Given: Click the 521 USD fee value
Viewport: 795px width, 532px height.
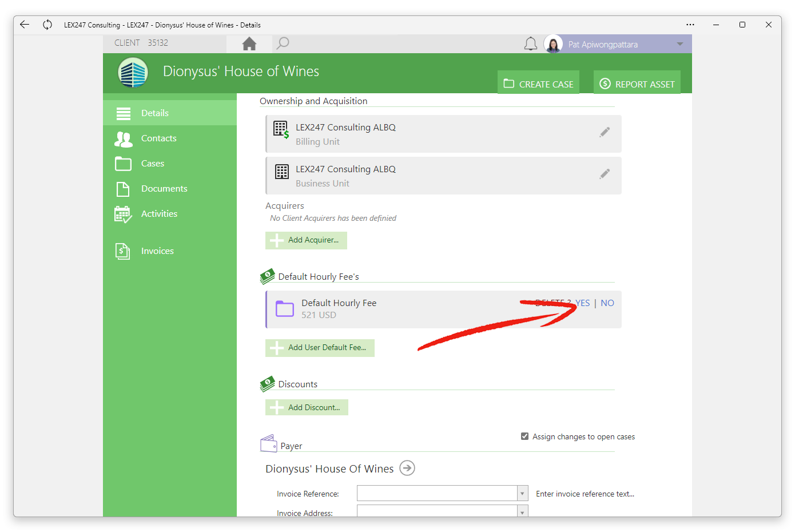Looking at the screenshot, I should tap(319, 315).
